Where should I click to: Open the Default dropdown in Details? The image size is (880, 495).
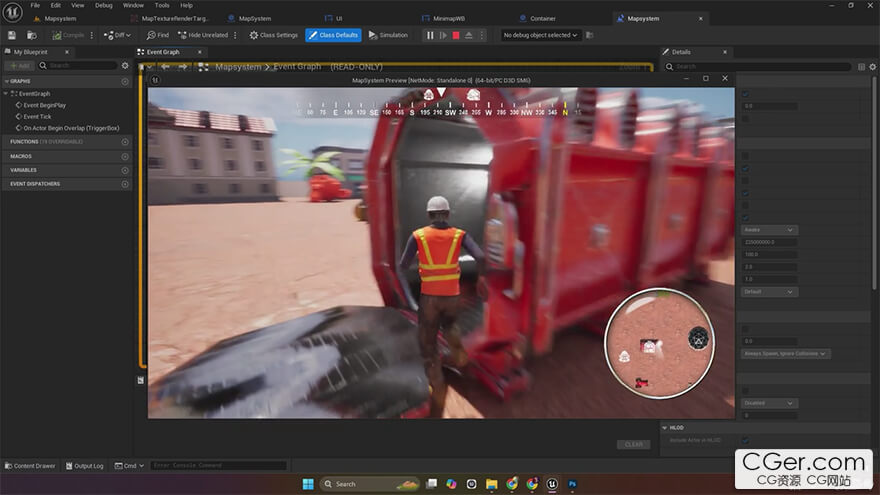[x=769, y=292]
